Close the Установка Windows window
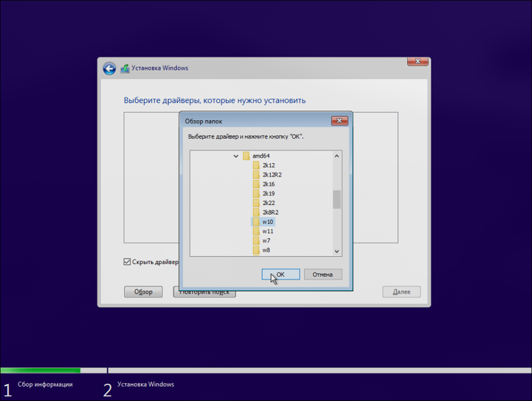 pyautogui.click(x=418, y=61)
